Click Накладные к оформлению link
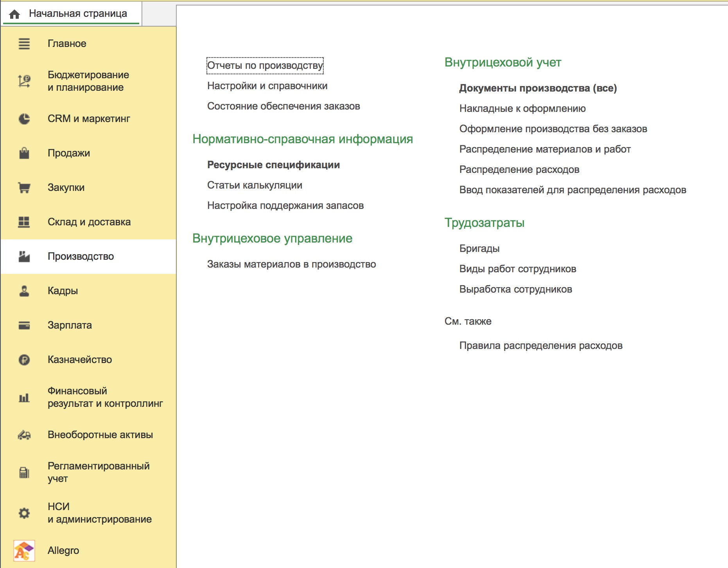This screenshot has height=568, width=728. [522, 108]
